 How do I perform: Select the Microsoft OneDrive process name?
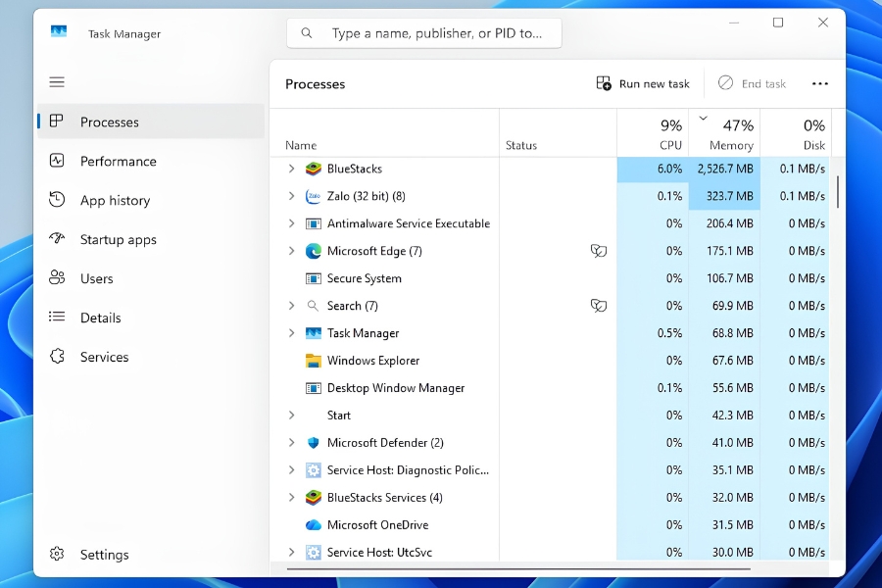pyautogui.click(x=377, y=525)
